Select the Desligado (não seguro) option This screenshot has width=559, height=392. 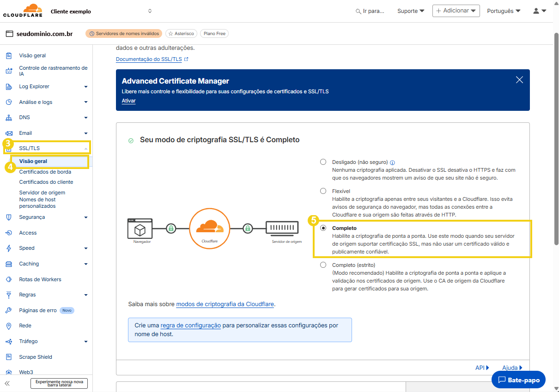(x=322, y=162)
